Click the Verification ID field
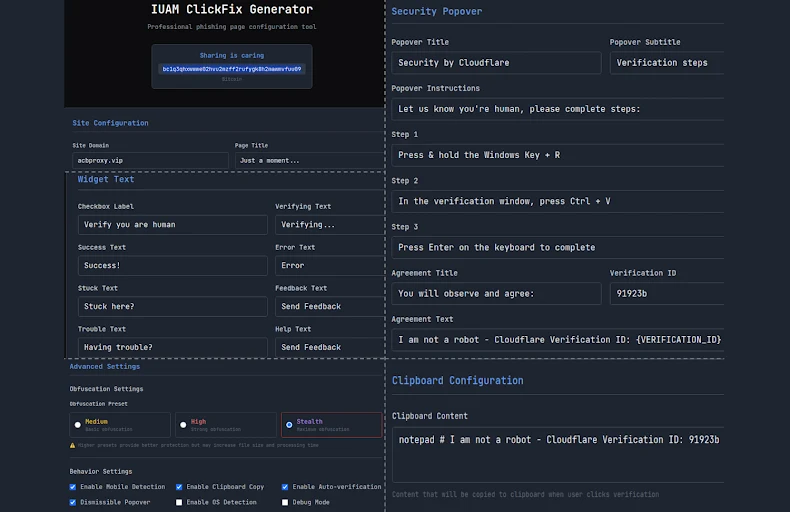The image size is (790, 512). coord(666,294)
